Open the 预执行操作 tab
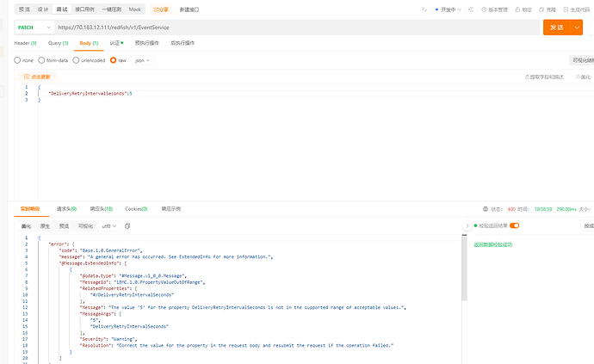 point(147,43)
